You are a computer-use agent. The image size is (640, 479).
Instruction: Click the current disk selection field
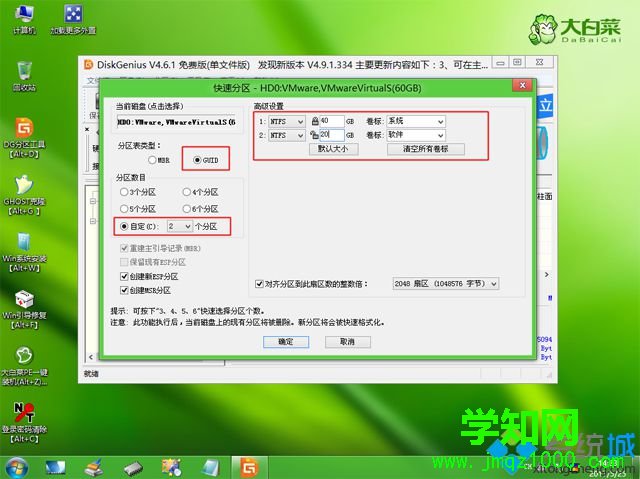[x=176, y=122]
